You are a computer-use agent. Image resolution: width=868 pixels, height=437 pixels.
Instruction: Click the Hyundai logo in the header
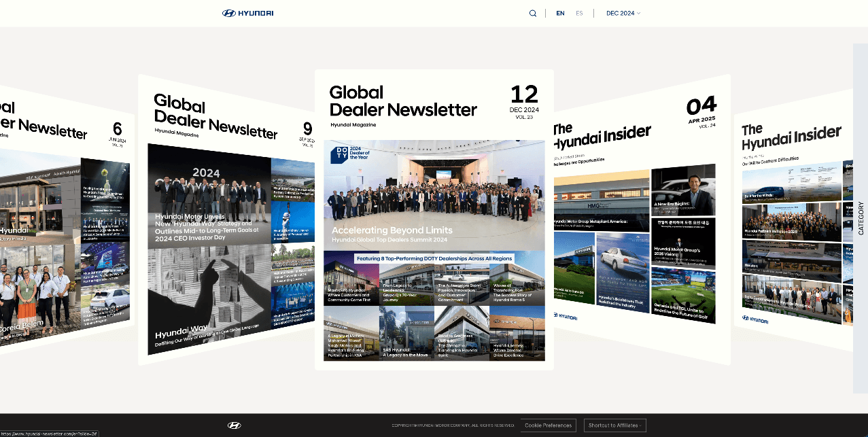coord(247,13)
